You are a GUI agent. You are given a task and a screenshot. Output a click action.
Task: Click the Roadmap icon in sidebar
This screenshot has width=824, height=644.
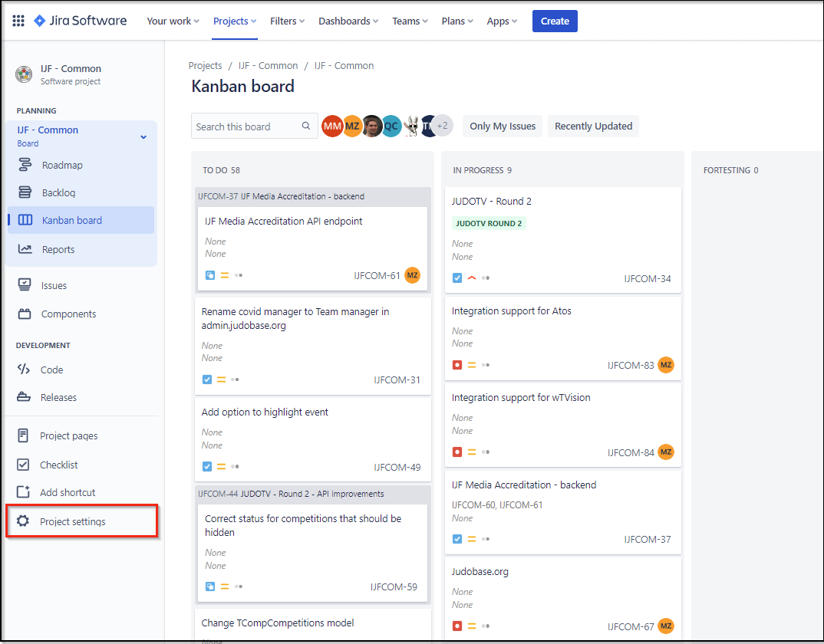tap(25, 165)
